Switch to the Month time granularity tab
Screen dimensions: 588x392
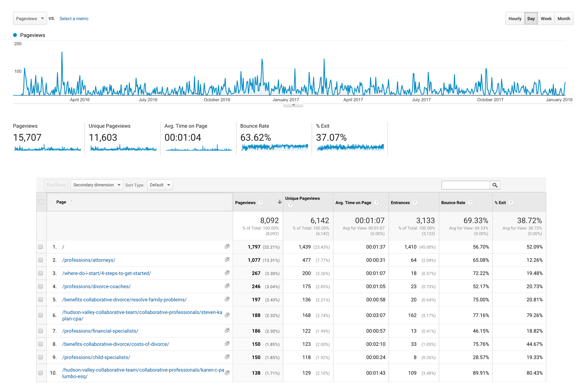coord(564,18)
